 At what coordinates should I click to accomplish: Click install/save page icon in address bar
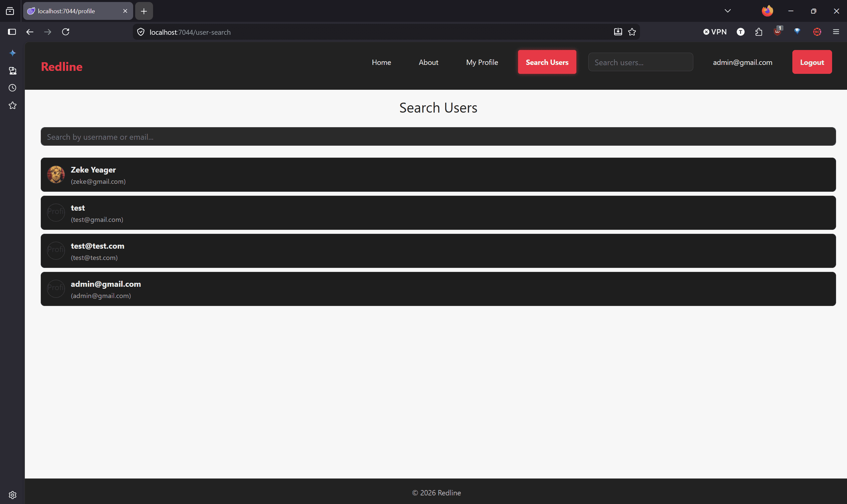[618, 32]
